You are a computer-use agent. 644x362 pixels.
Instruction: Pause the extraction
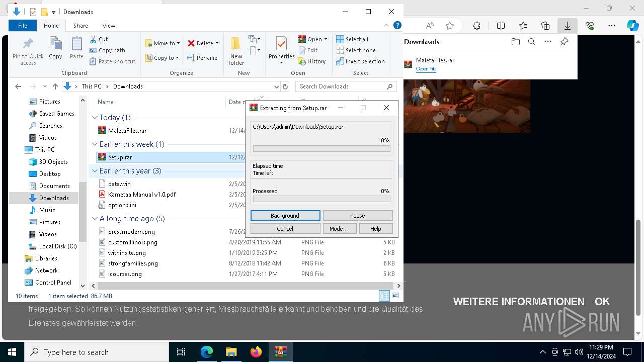tap(358, 216)
